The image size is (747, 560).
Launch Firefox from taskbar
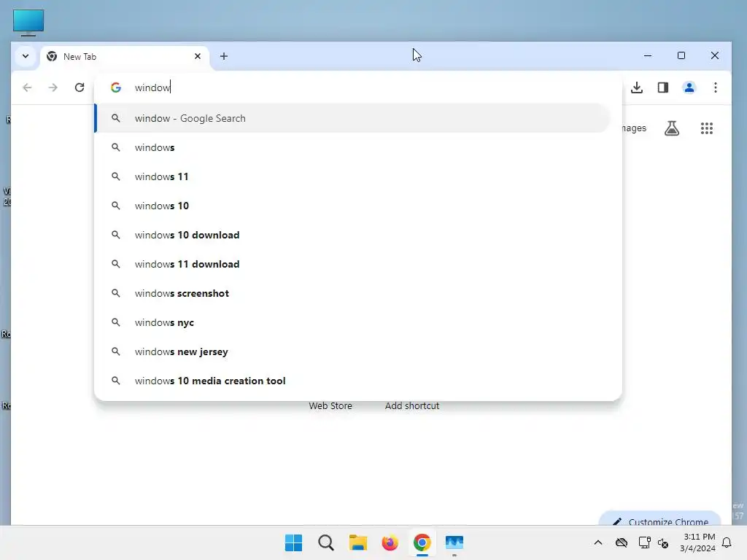coord(390,542)
